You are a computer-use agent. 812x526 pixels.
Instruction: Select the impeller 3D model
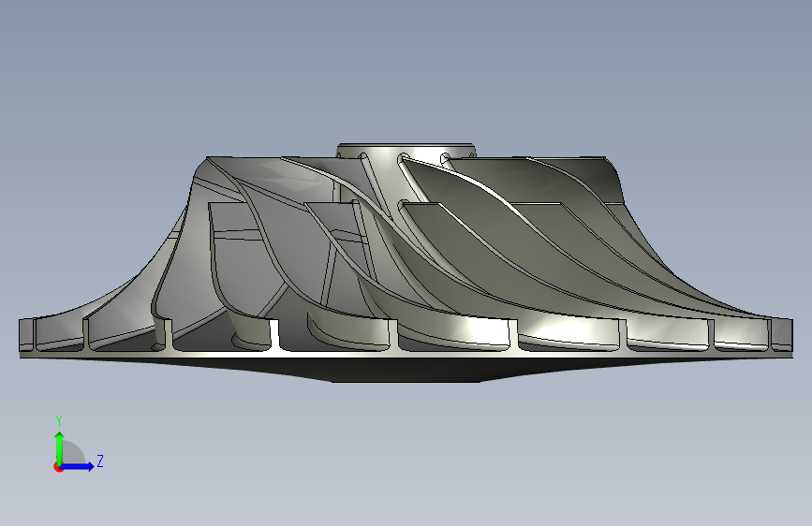406,263
